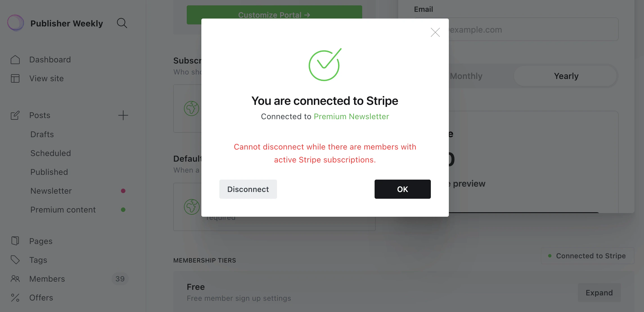Screen dimensions: 644x312
Task: Click the Pages document icon
Action: point(15,241)
